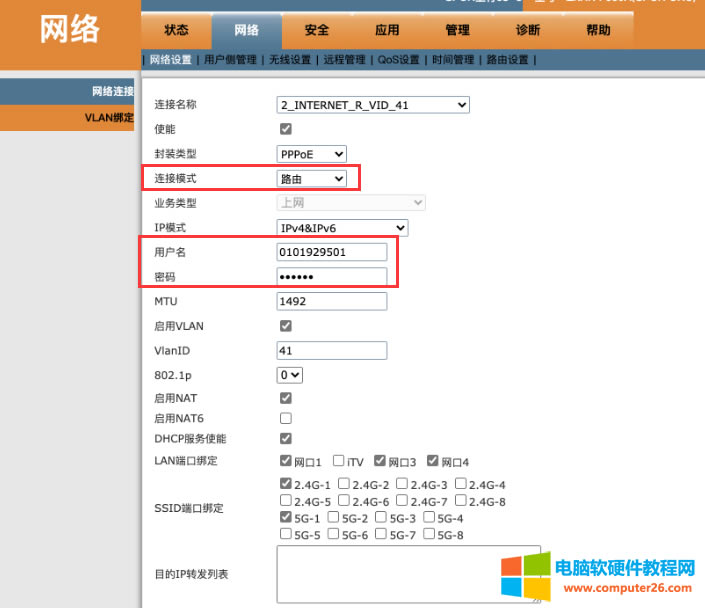Click the VlanID input field
705x608 pixels.
pos(331,350)
